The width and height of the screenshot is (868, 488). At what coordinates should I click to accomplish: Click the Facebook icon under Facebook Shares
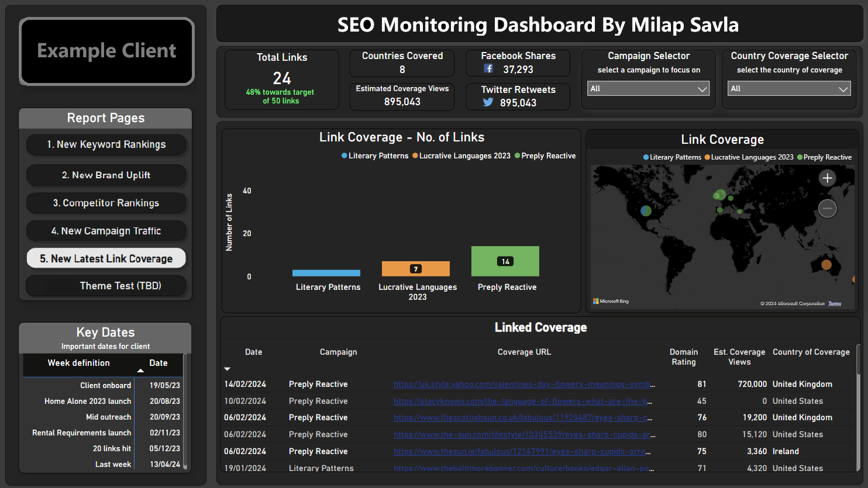click(488, 69)
